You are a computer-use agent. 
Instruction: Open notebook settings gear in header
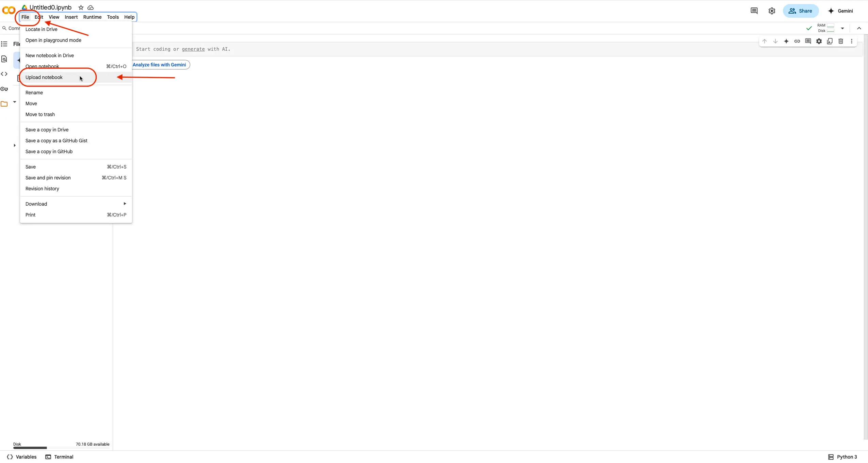772,11
